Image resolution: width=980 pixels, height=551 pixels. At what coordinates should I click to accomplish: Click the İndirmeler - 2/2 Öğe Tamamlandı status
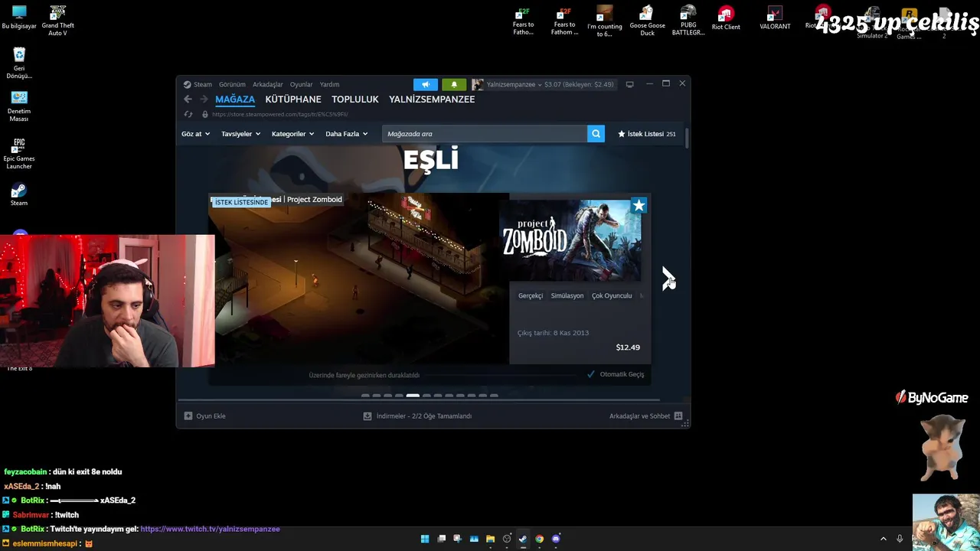click(424, 416)
